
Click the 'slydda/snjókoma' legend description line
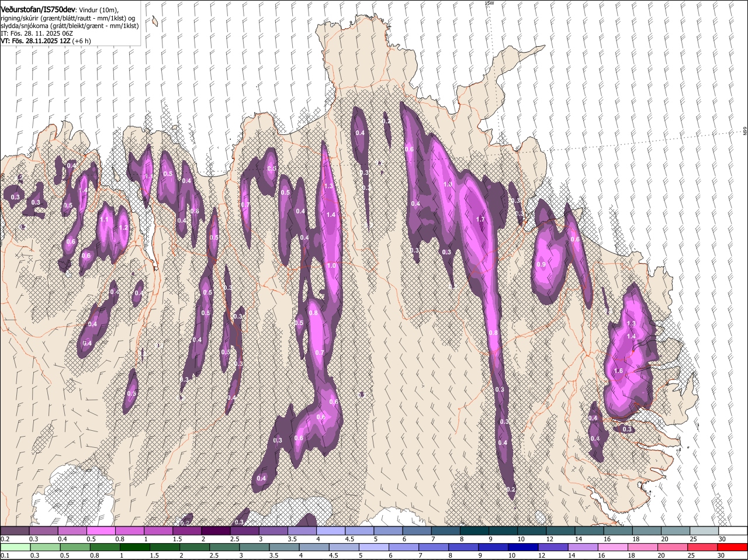point(70,26)
